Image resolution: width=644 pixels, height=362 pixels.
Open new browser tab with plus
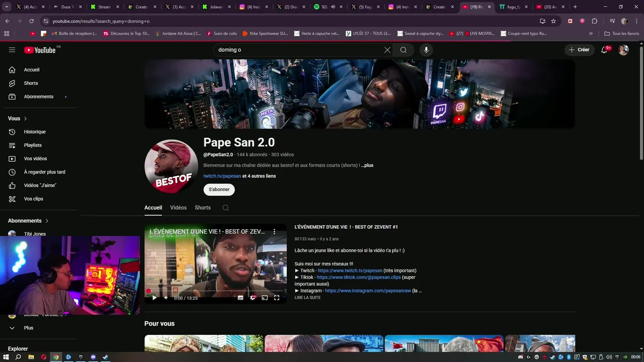575,7
